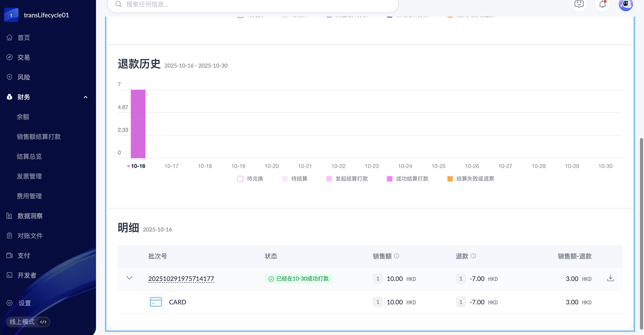Open the 销售额结算打款 submenu item

[x=39, y=137]
